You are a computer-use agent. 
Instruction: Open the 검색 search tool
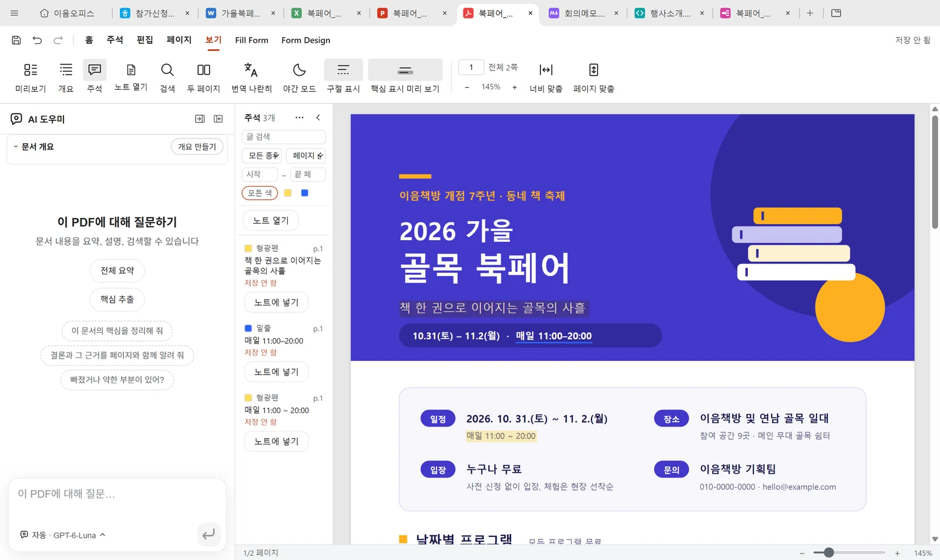tap(167, 77)
